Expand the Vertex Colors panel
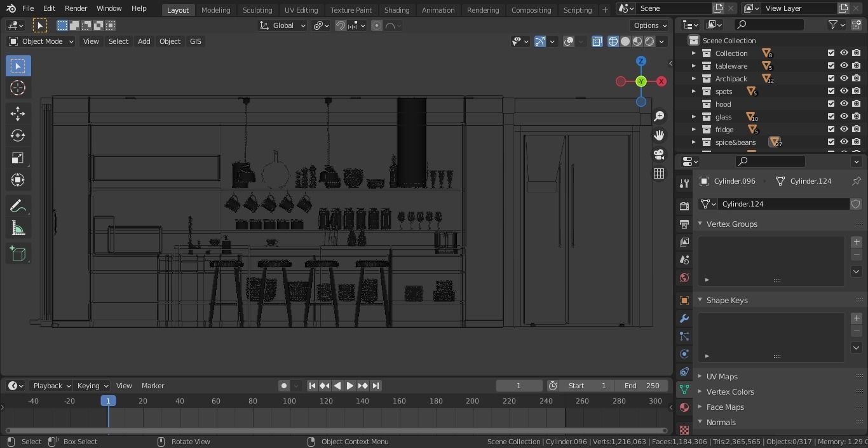 coord(729,392)
